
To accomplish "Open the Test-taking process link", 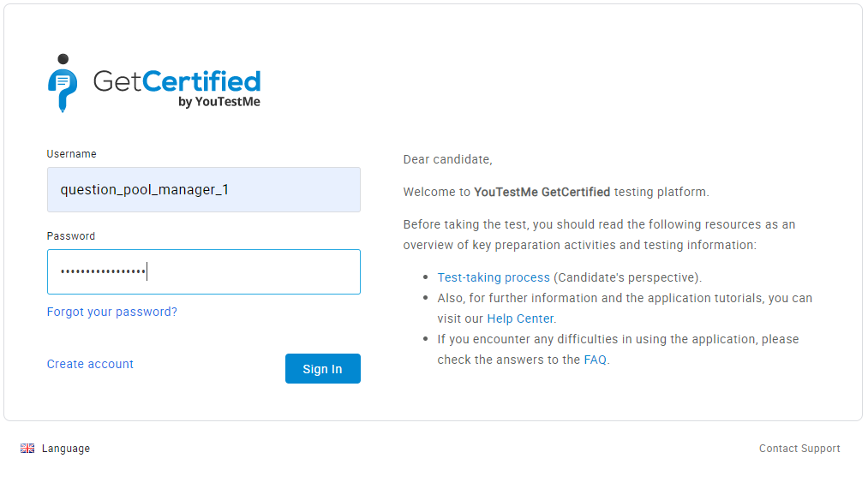I will coord(494,277).
